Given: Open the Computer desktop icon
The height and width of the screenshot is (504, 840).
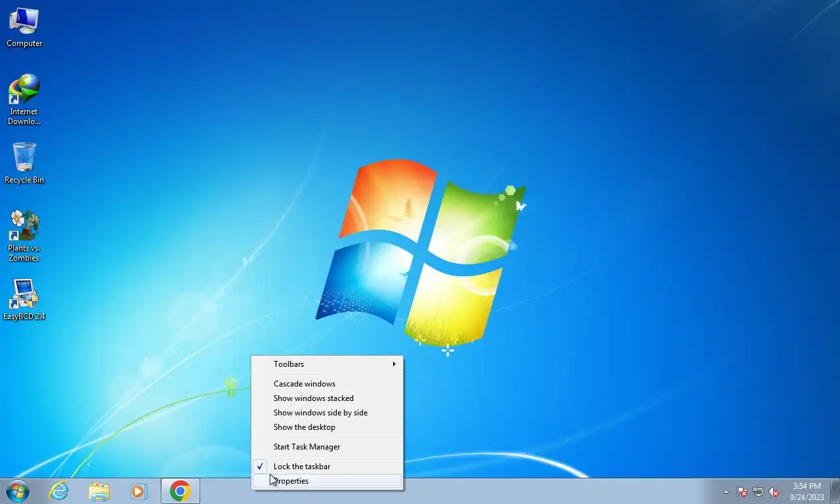Looking at the screenshot, I should coord(24,28).
